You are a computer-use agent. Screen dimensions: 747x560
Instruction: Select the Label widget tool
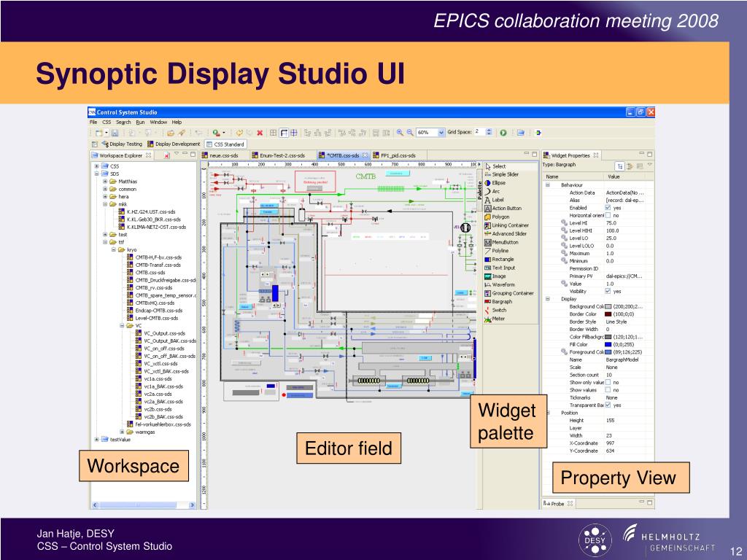point(494,200)
